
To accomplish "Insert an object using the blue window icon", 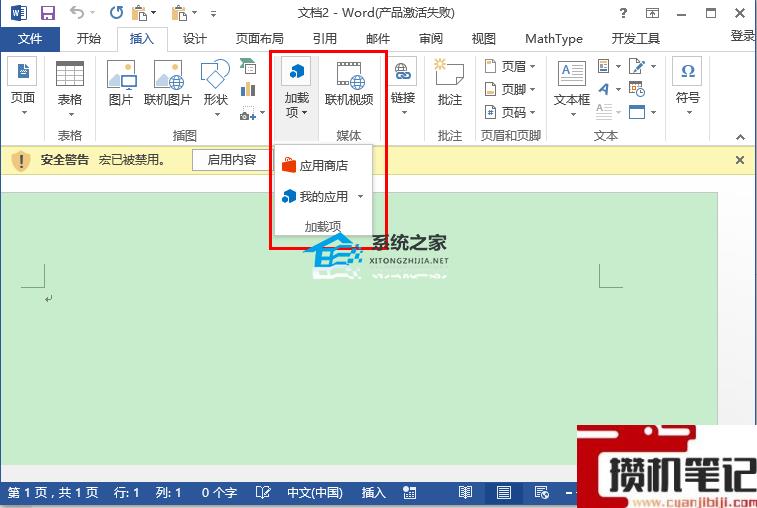I will [637, 113].
